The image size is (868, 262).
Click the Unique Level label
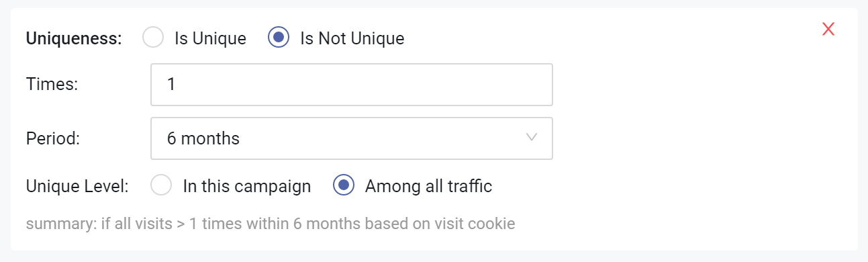pos(77,187)
